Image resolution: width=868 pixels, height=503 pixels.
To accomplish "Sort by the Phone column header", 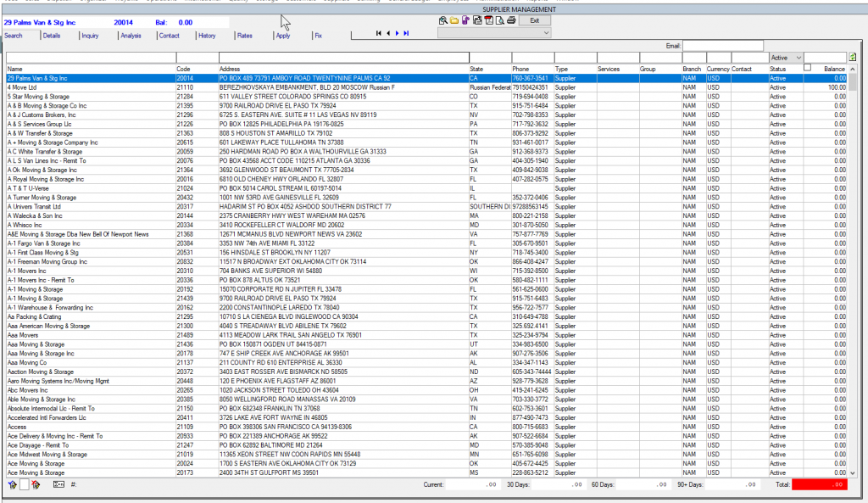I will tap(520, 70).
